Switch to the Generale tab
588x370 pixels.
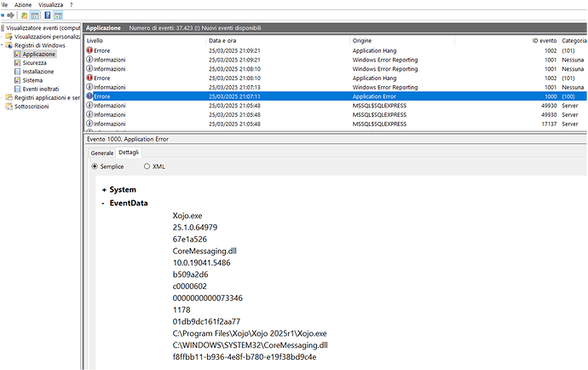pos(102,152)
